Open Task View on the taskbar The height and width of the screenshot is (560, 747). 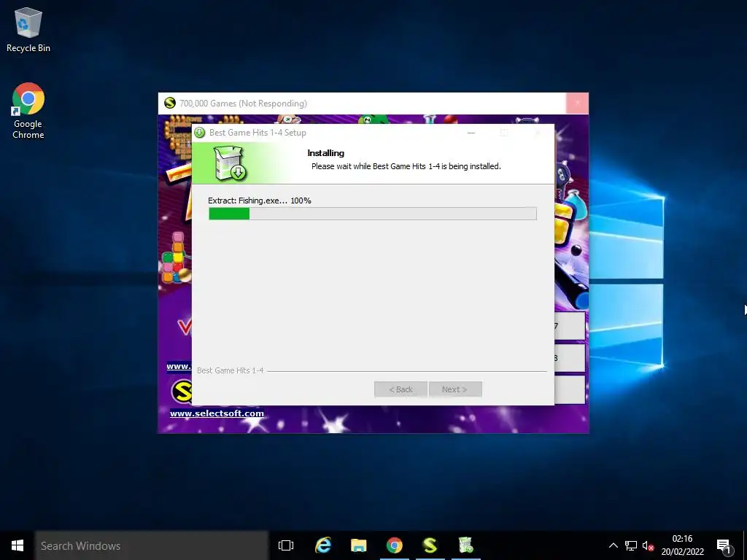click(x=286, y=545)
